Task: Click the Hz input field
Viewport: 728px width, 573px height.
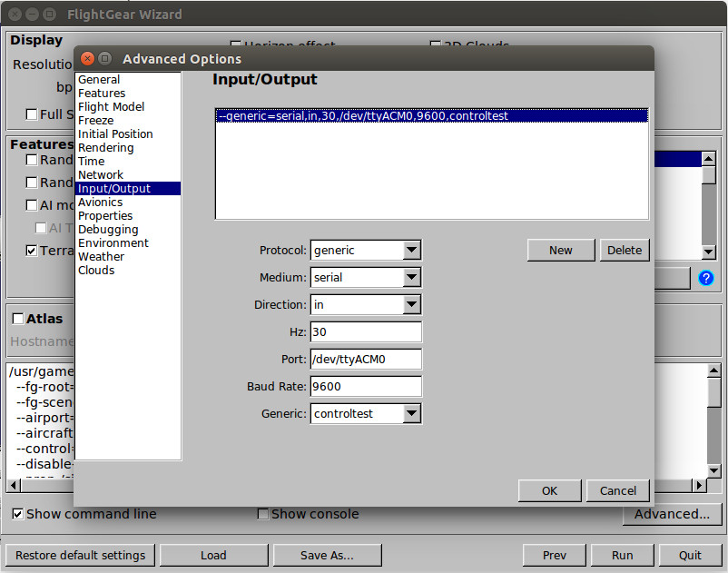Action: (x=366, y=332)
